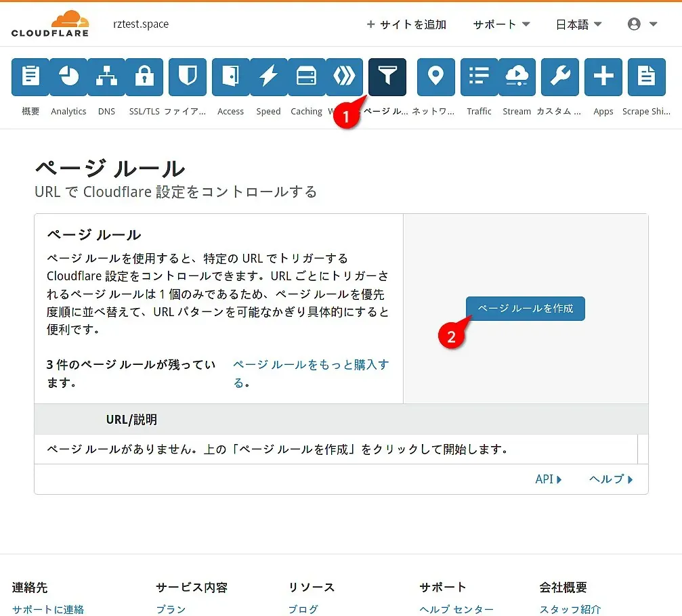Open the Caching drive icon
The image size is (682, 616).
tap(306, 77)
